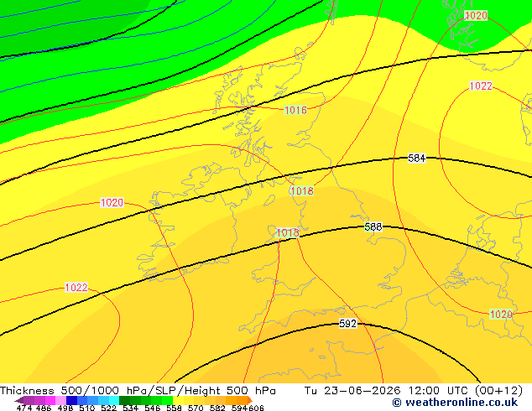Click the 570 legend value
Screen dimensions: 532x411
point(196,408)
